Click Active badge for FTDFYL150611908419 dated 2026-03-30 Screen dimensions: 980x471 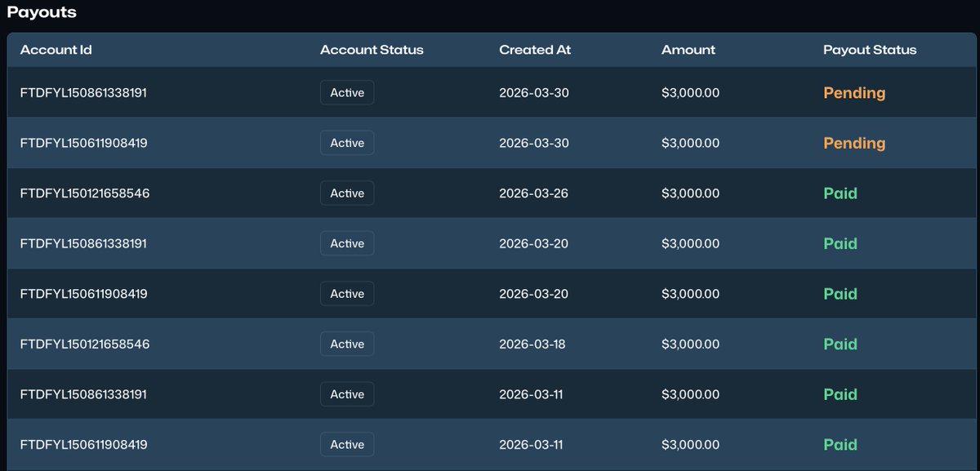tap(347, 143)
